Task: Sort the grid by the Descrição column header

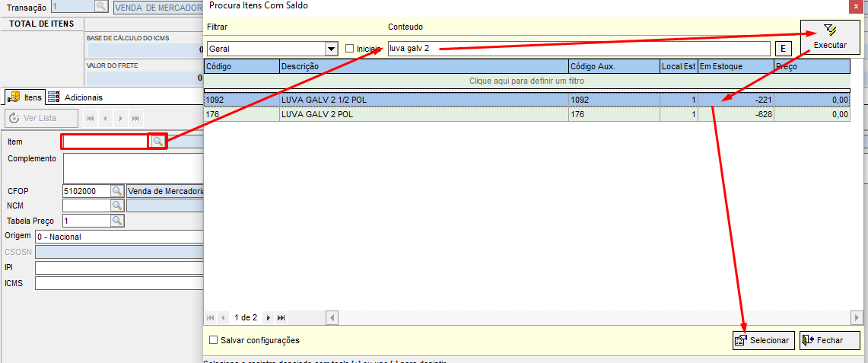Action: (424, 67)
